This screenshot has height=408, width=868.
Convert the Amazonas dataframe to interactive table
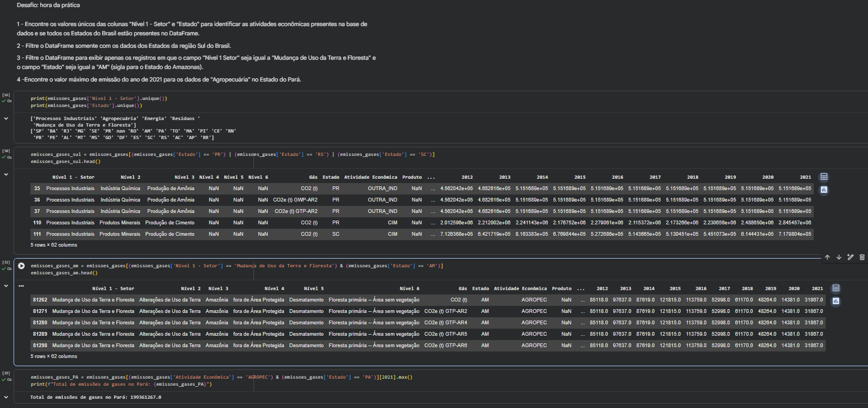[x=836, y=288]
